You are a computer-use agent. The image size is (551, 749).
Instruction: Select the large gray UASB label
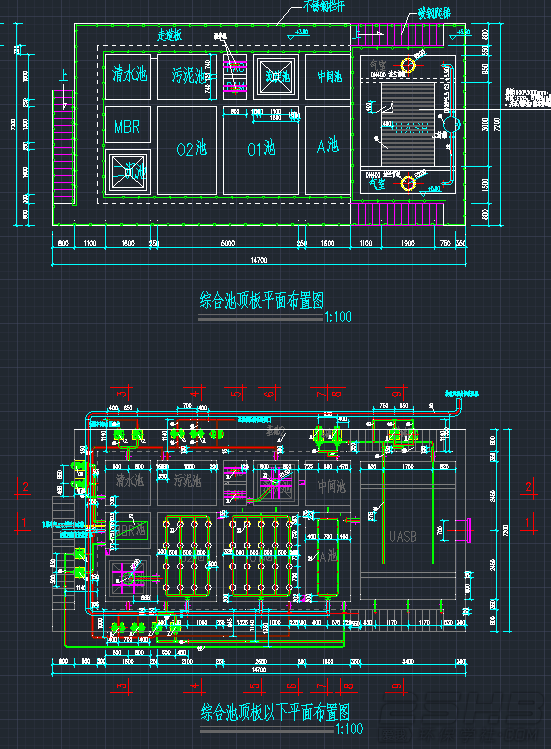(402, 537)
